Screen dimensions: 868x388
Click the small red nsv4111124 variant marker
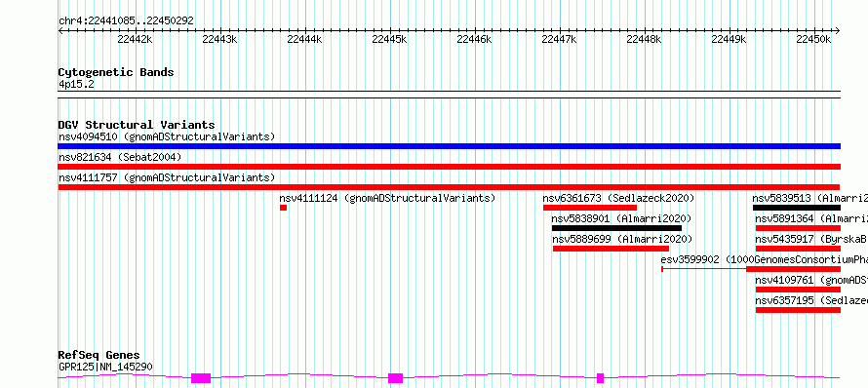[284, 208]
